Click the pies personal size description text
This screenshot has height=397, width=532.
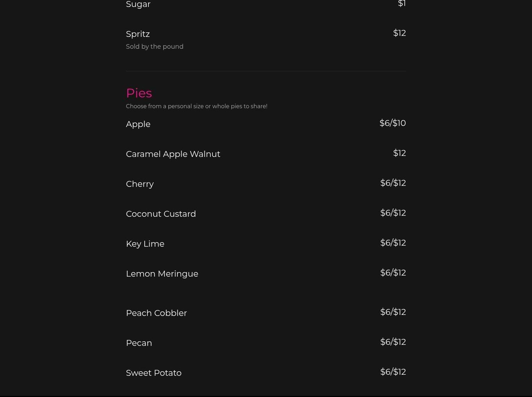(x=196, y=106)
